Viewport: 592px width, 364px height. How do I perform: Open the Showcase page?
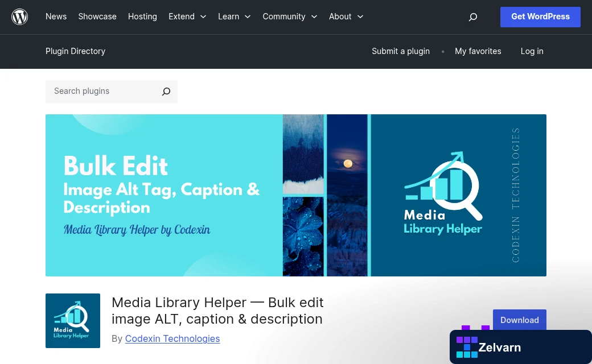(x=97, y=16)
